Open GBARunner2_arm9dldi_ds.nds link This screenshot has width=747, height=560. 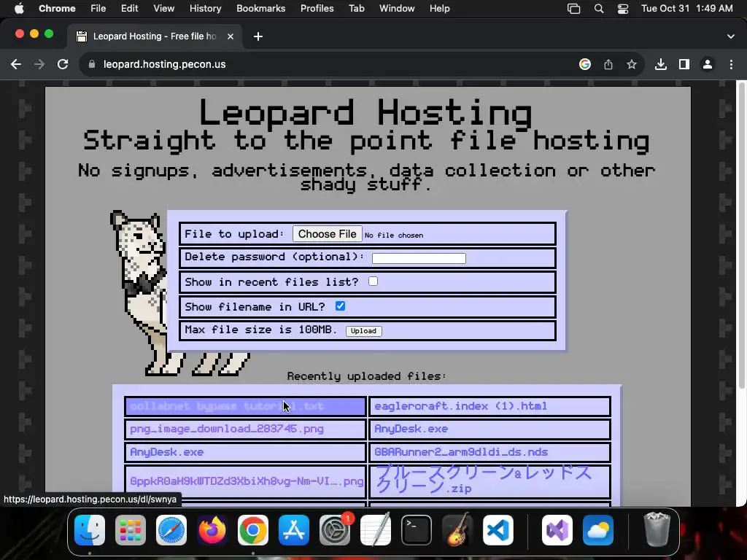tap(461, 452)
